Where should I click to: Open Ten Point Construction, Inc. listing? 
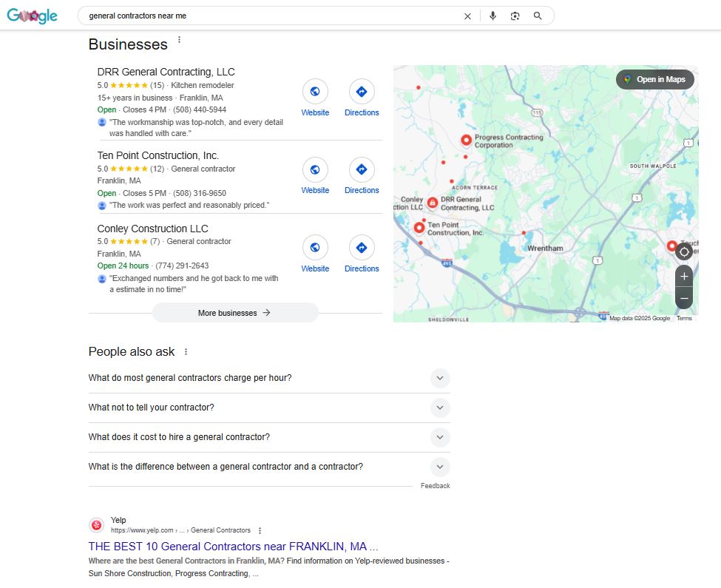click(x=158, y=155)
